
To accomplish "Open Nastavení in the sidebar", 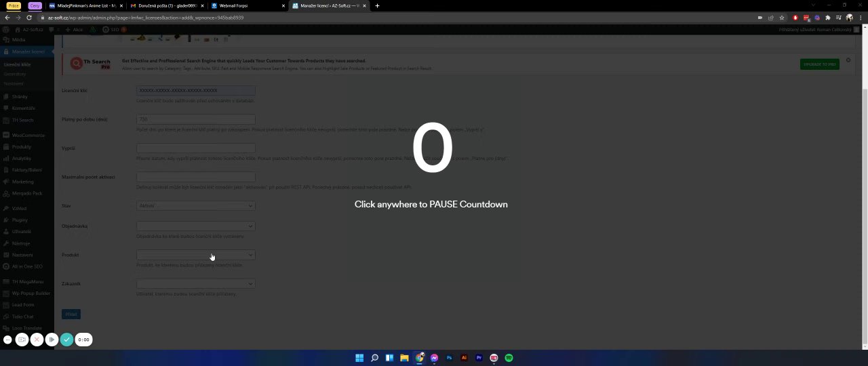I will coord(27,255).
